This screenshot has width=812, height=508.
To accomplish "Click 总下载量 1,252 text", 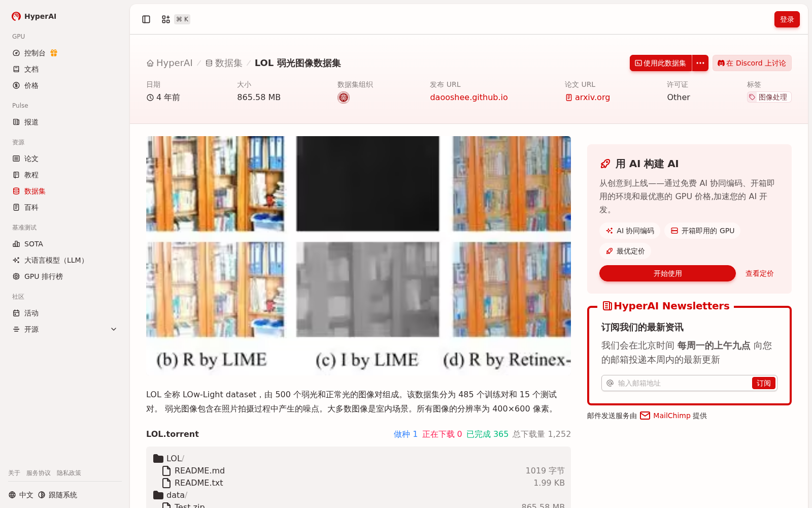I will click(x=542, y=434).
